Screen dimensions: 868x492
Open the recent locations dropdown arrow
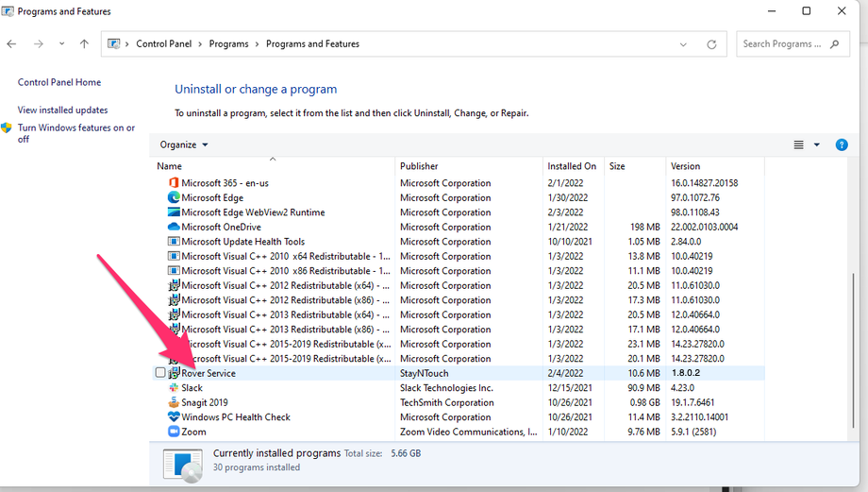click(x=61, y=43)
